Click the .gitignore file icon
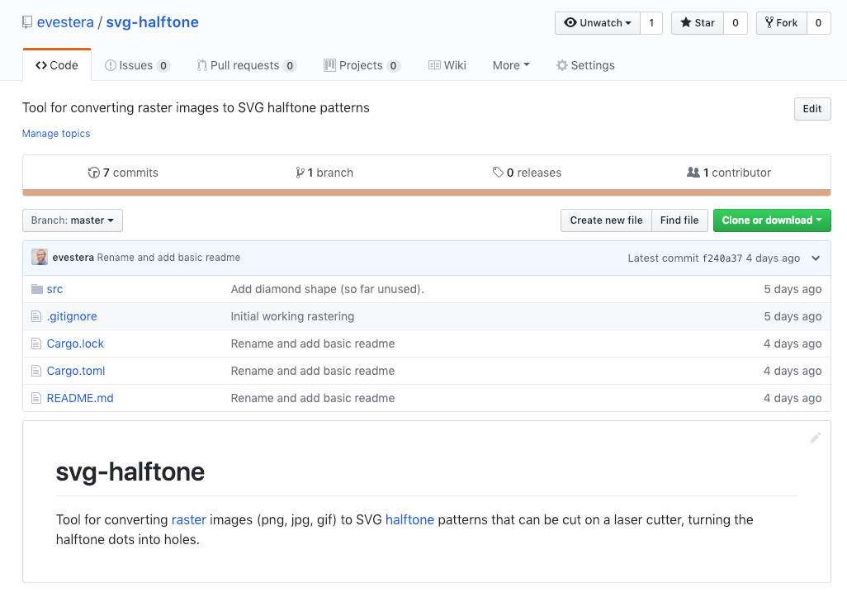The width and height of the screenshot is (847, 616). [36, 316]
